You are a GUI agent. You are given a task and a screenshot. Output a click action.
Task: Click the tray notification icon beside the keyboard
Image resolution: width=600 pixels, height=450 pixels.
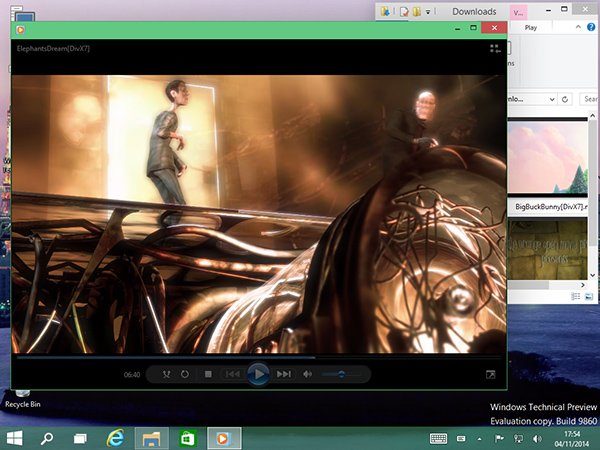(461, 439)
